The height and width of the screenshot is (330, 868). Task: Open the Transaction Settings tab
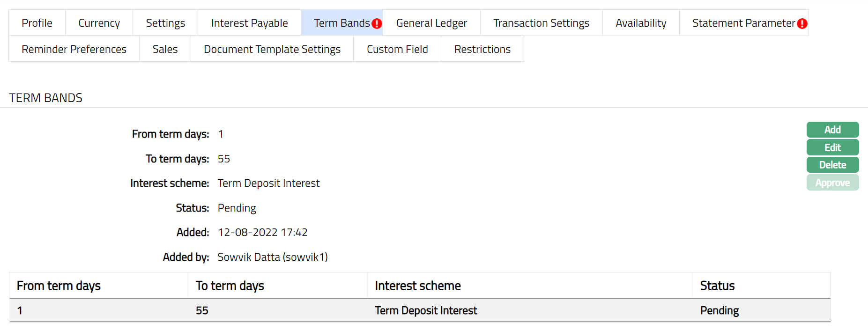pos(541,23)
